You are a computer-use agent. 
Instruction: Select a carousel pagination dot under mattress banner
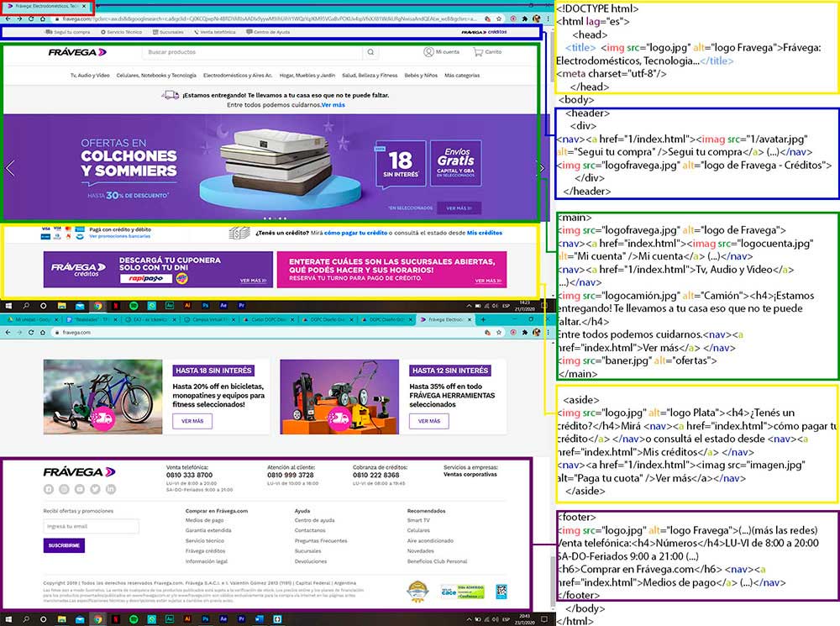[x=270, y=218]
